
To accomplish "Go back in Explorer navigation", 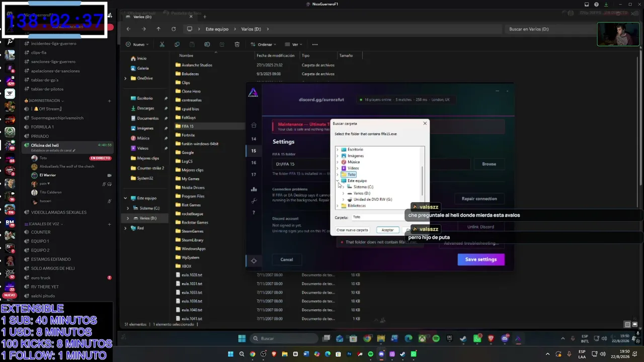I will click(128, 29).
